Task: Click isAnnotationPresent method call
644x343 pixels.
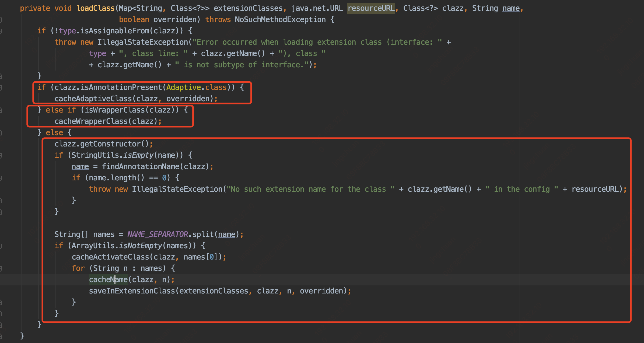Action: tap(121, 87)
